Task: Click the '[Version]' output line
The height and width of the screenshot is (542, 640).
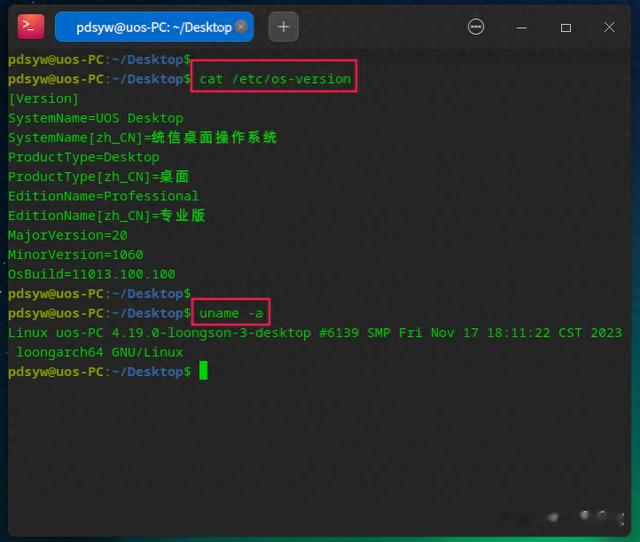Action: (44, 99)
